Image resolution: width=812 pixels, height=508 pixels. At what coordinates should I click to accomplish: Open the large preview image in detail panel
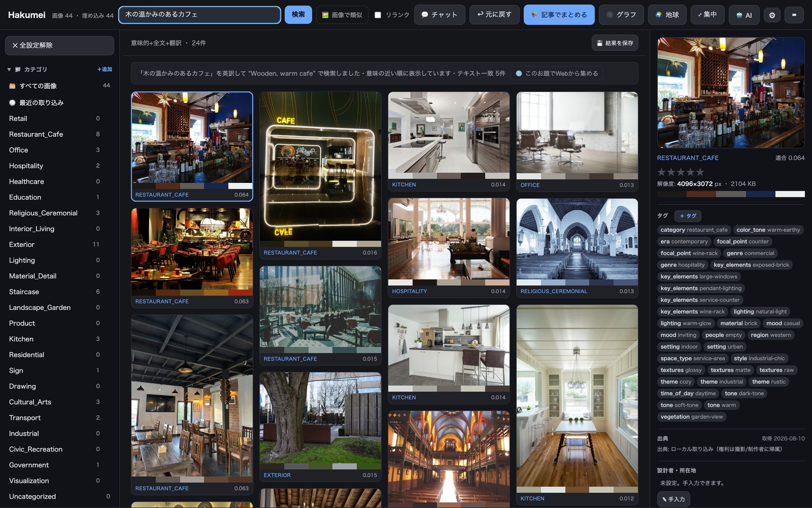tap(731, 93)
